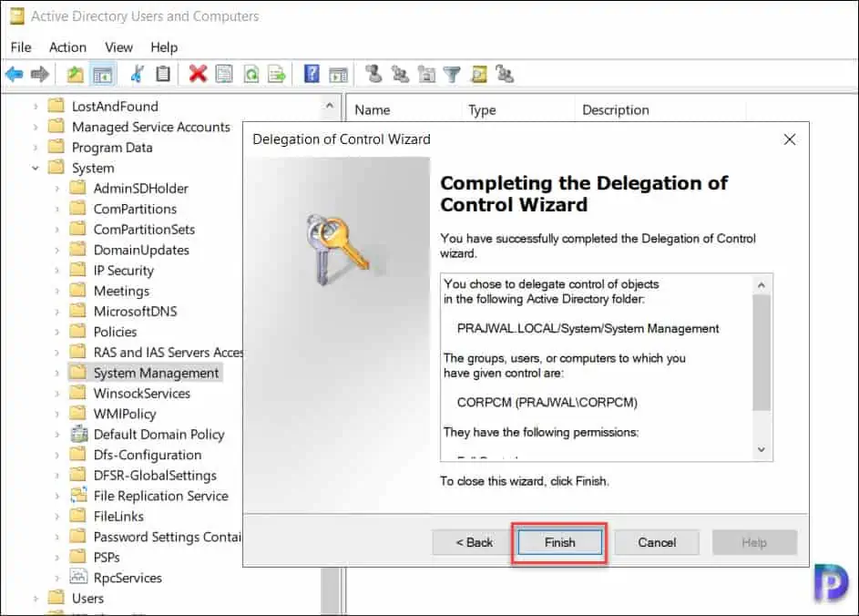Click the wizard summary scrollbar thumb

pyautogui.click(x=762, y=353)
